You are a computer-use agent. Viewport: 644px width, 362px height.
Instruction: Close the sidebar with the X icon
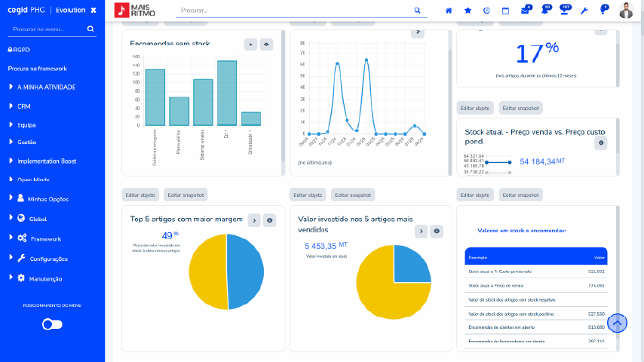[93, 11]
